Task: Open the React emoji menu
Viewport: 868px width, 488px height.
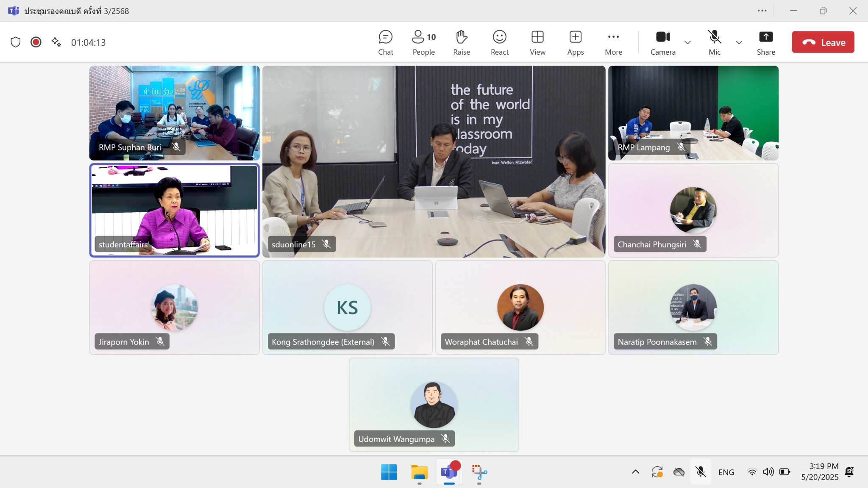Action: pos(499,42)
